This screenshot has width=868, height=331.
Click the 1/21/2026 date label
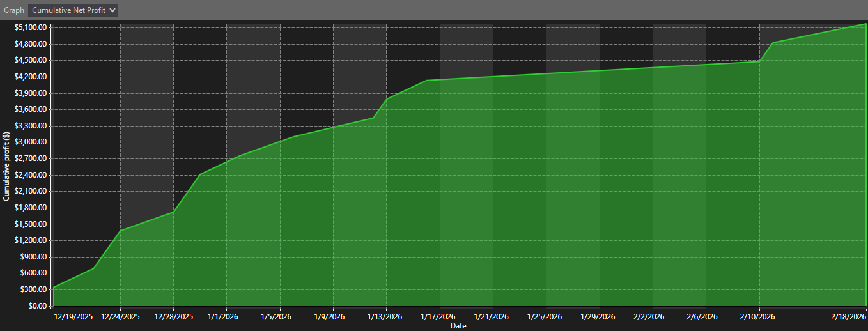click(492, 316)
